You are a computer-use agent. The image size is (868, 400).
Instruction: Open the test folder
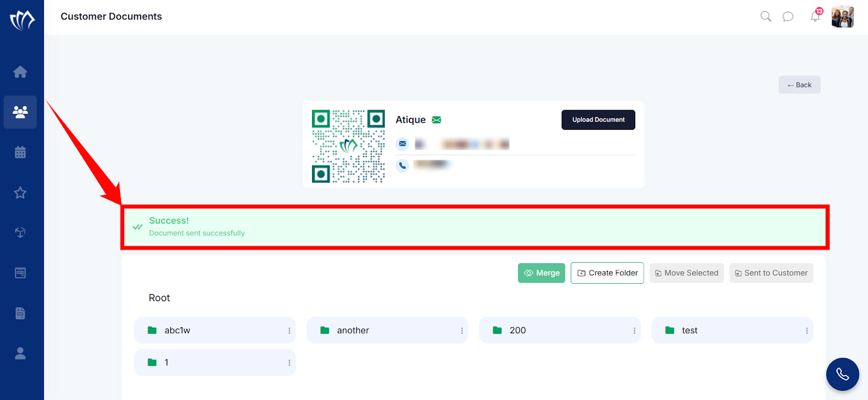[x=732, y=331]
